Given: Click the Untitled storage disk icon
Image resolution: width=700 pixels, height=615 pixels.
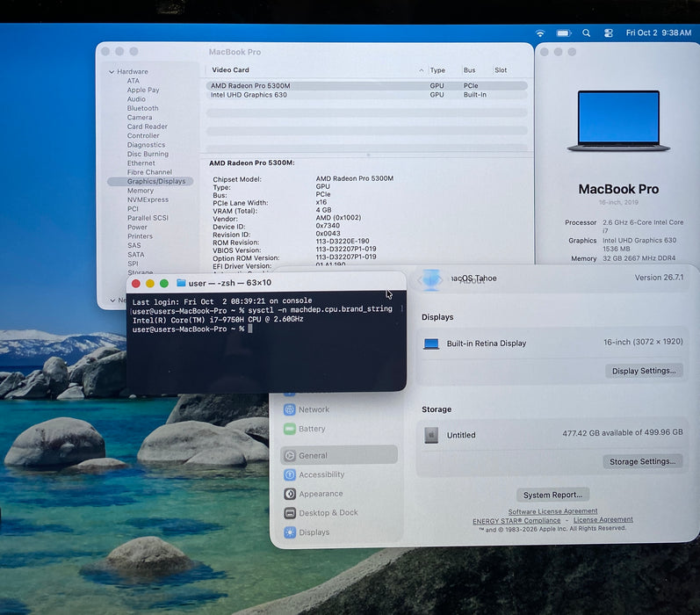Looking at the screenshot, I should coord(431,435).
